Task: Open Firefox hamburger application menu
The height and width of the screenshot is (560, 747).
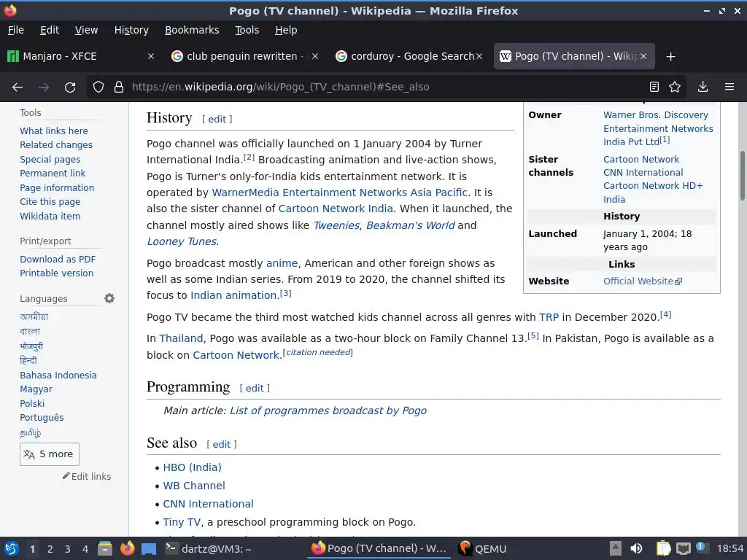Action: [x=729, y=87]
